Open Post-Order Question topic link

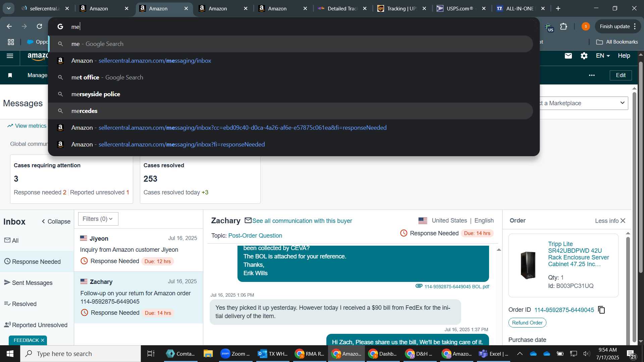pyautogui.click(x=255, y=236)
